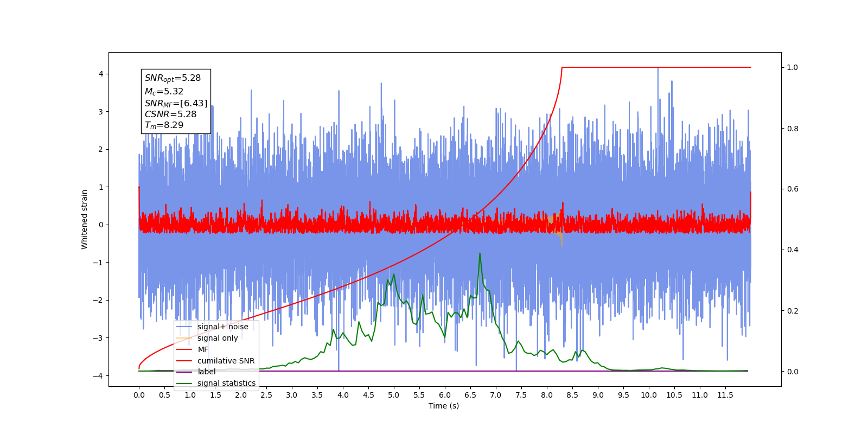Click the purple label line swatch in legend
The width and height of the screenshot is (868, 434).
(184, 372)
